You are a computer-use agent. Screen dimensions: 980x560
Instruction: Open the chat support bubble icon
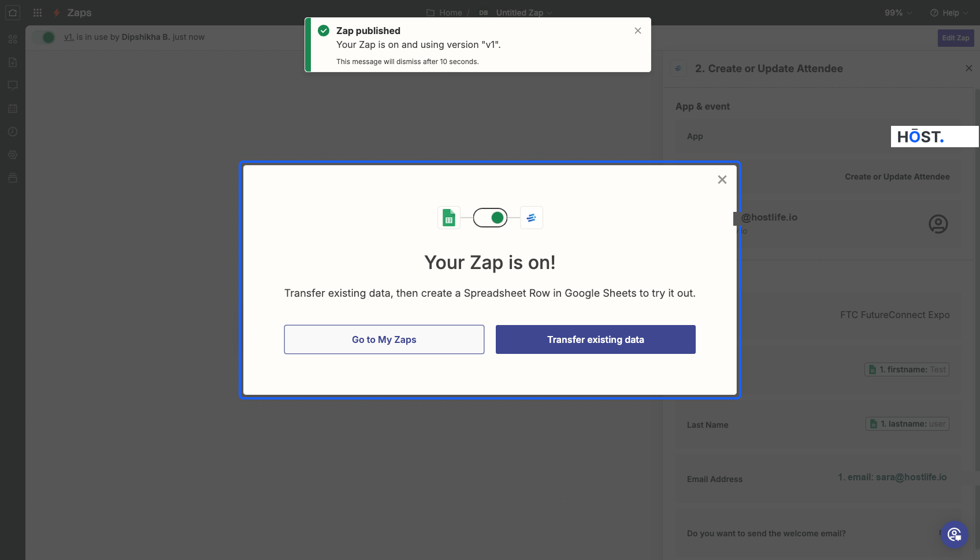[x=955, y=535]
